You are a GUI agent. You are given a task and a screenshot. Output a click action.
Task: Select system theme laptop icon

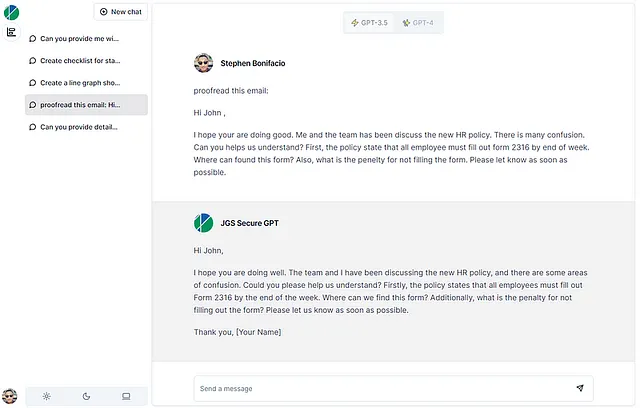126,396
